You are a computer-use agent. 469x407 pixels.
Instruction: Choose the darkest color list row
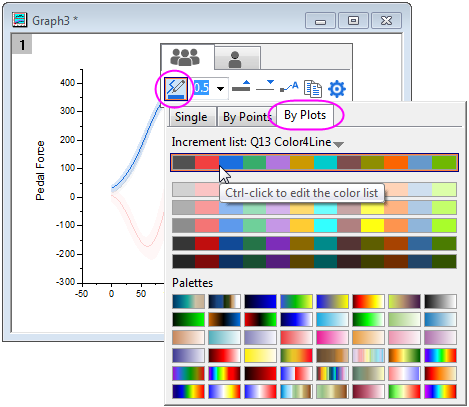point(314,262)
